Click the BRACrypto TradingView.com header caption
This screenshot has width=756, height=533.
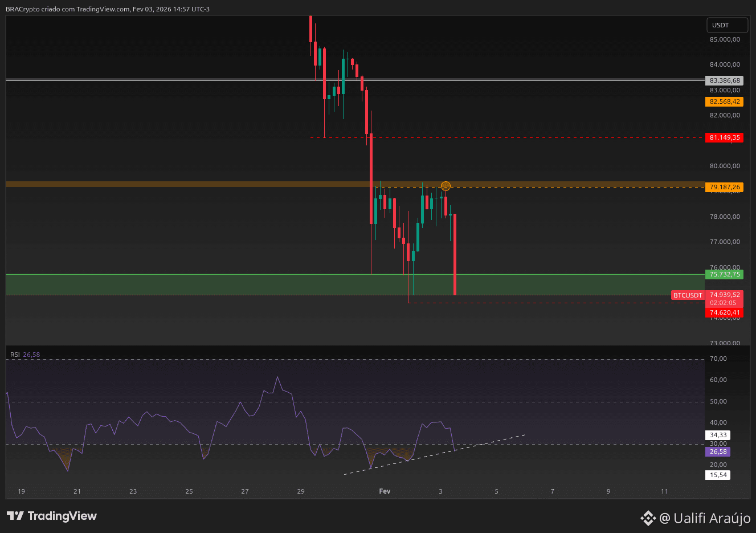[108, 9]
